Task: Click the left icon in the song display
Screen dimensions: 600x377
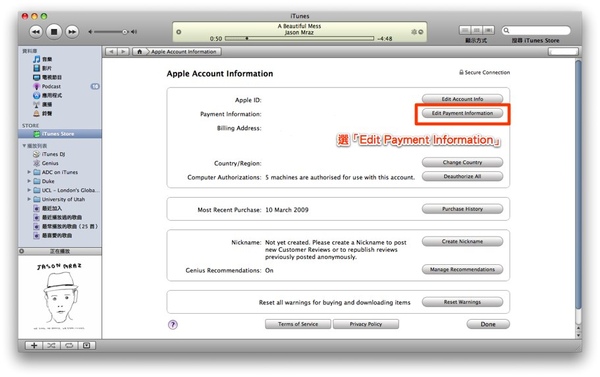Action: (x=179, y=32)
